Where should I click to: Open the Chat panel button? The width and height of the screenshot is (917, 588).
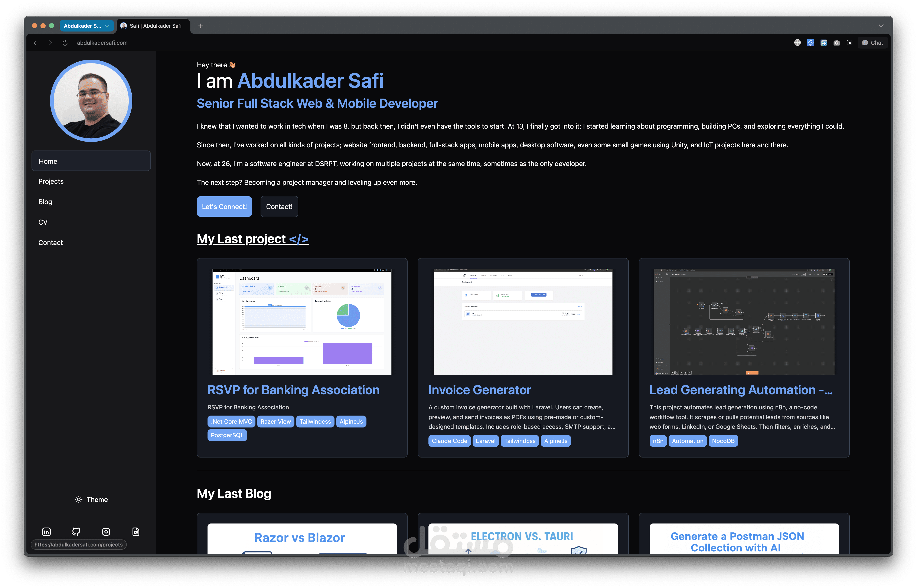(873, 43)
